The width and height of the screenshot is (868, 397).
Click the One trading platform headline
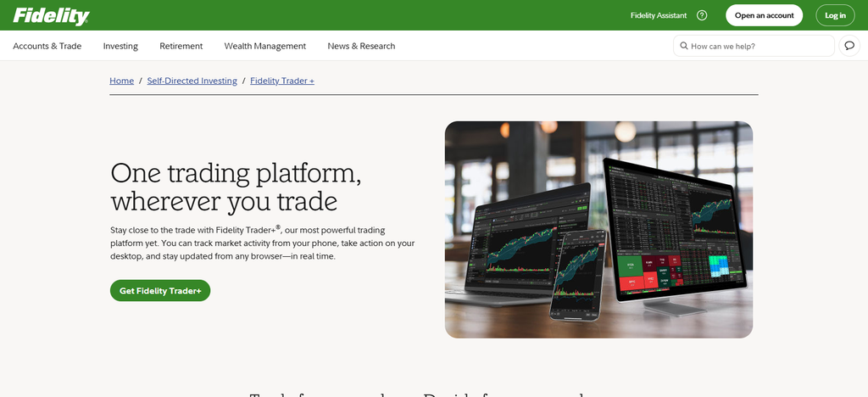236,187
